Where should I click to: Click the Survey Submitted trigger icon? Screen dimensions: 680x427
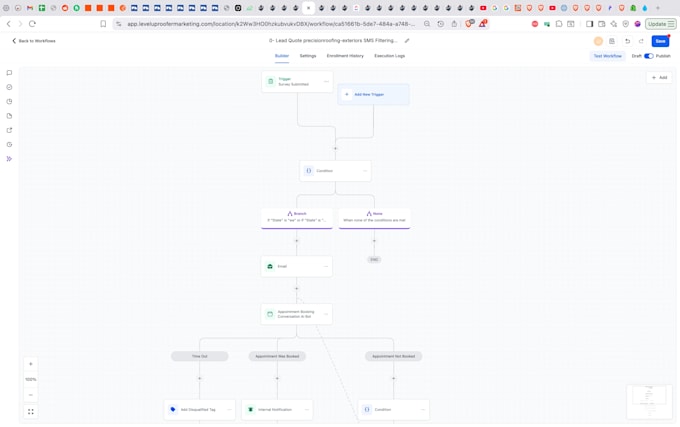click(271, 81)
